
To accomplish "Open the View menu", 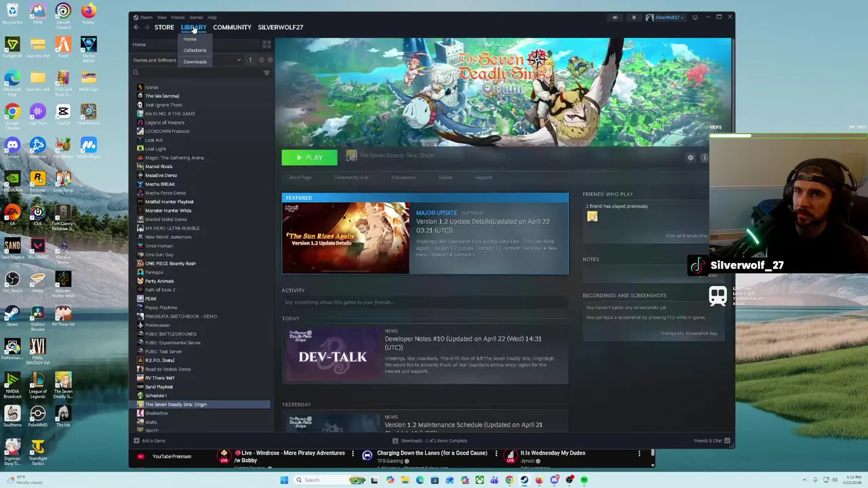I will [x=161, y=17].
